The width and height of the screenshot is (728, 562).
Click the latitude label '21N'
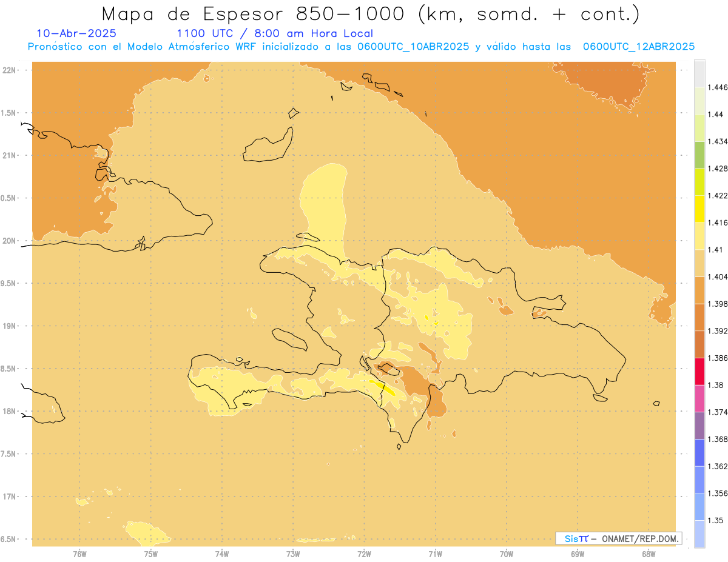click(10, 155)
